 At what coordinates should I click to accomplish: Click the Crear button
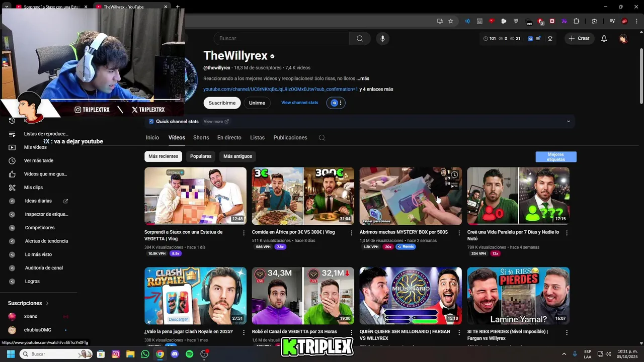[579, 38]
